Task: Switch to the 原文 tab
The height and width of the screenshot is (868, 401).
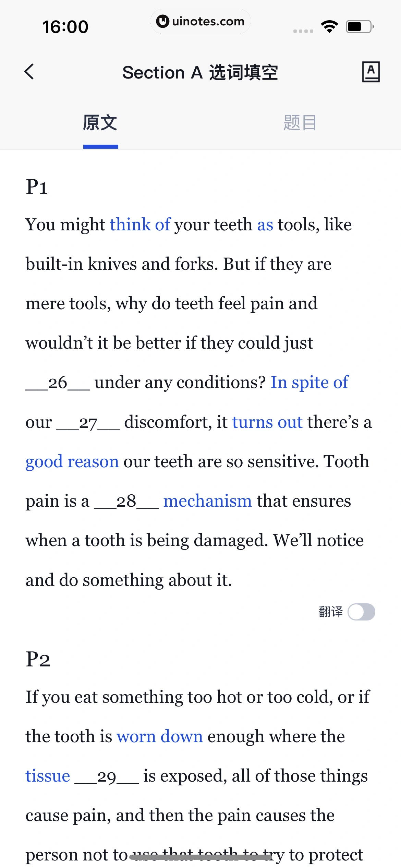Action: point(100,123)
